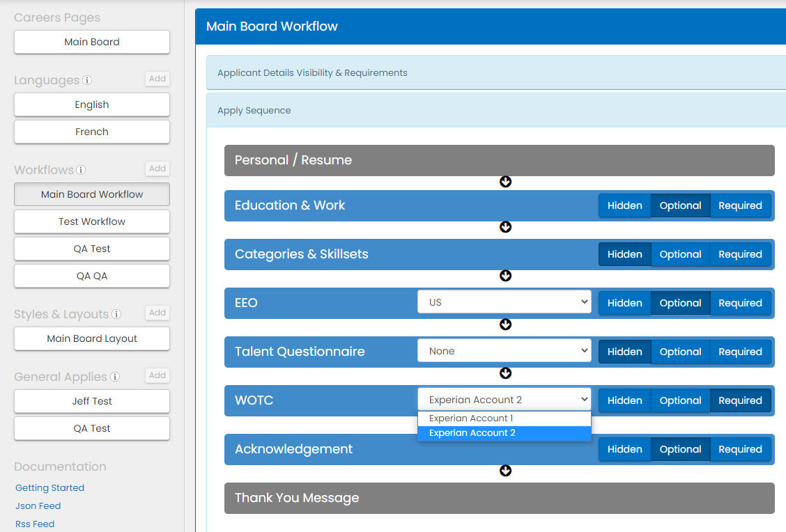786x532 pixels.
Task: Click the Add button beside Languages
Action: pyautogui.click(x=157, y=79)
